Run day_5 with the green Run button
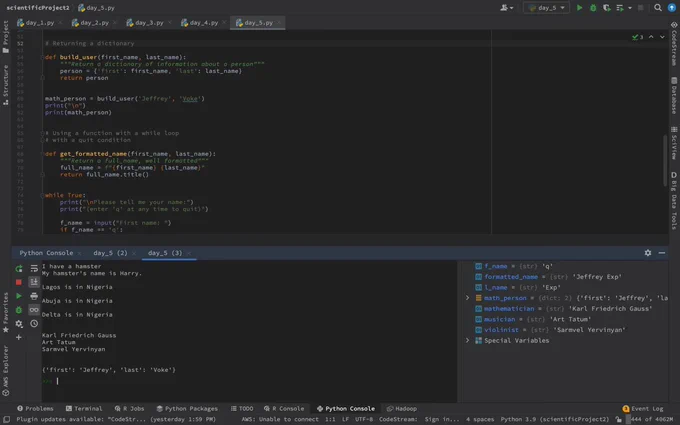The width and height of the screenshot is (680, 425). pyautogui.click(x=579, y=8)
